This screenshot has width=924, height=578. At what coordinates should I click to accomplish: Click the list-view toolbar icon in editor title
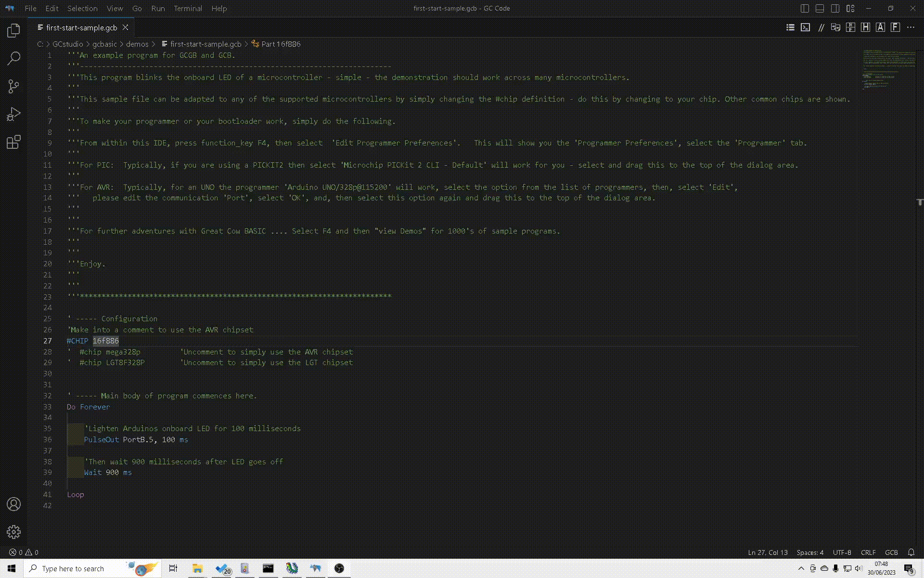click(790, 27)
